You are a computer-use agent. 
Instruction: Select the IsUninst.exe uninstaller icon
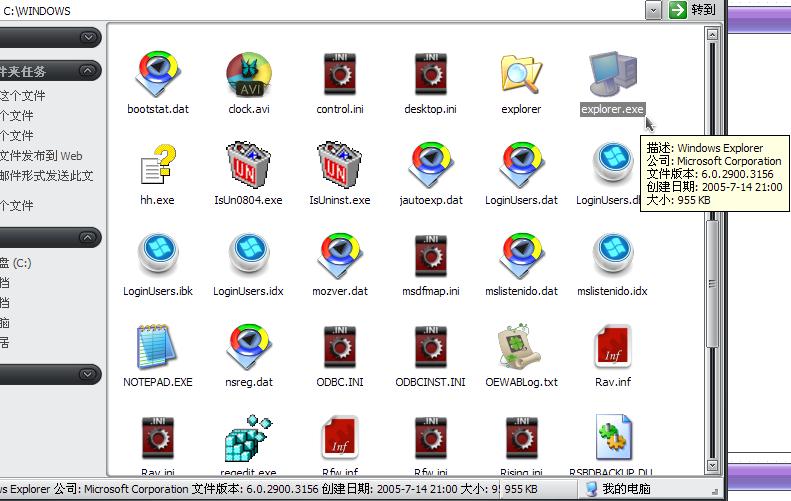tap(340, 164)
